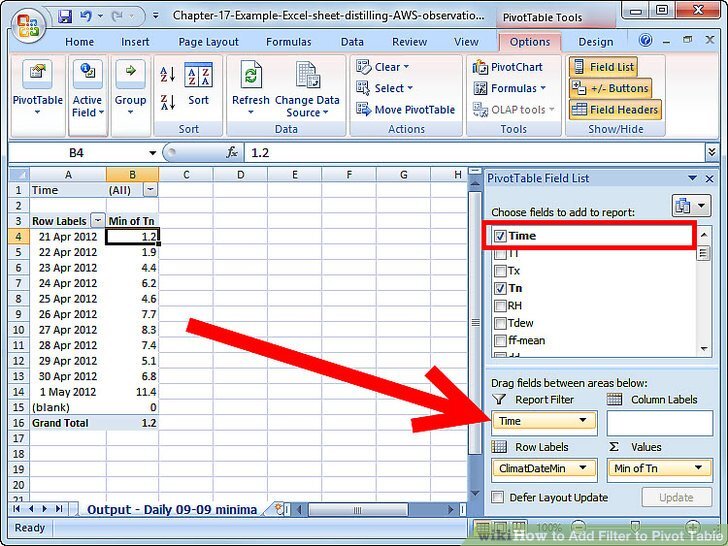728x546 pixels.
Task: Click the Select All corner of the sheet
Action: click(19, 175)
